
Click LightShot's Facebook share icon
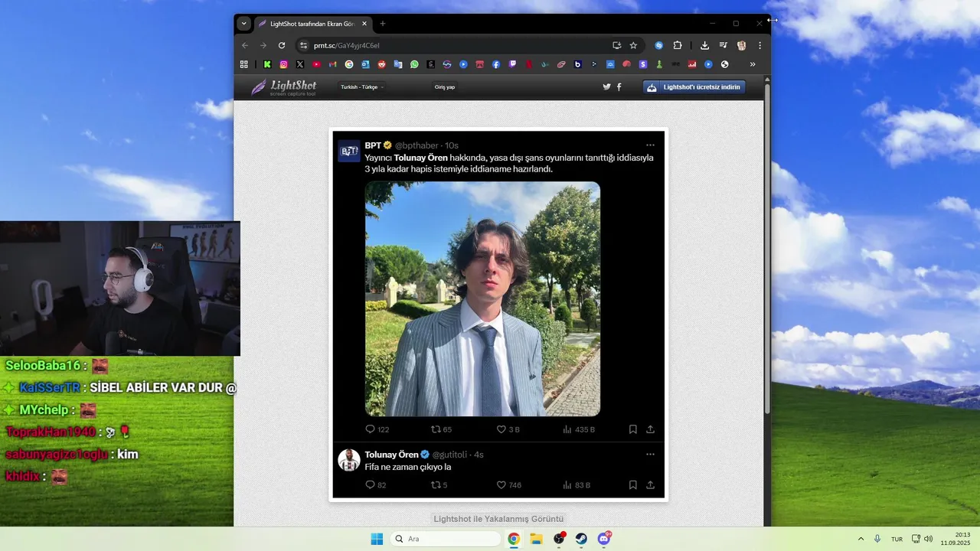pyautogui.click(x=619, y=87)
